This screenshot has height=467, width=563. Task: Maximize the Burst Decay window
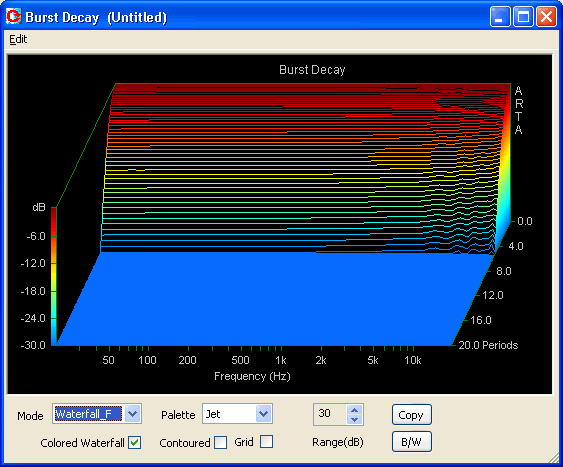point(523,17)
